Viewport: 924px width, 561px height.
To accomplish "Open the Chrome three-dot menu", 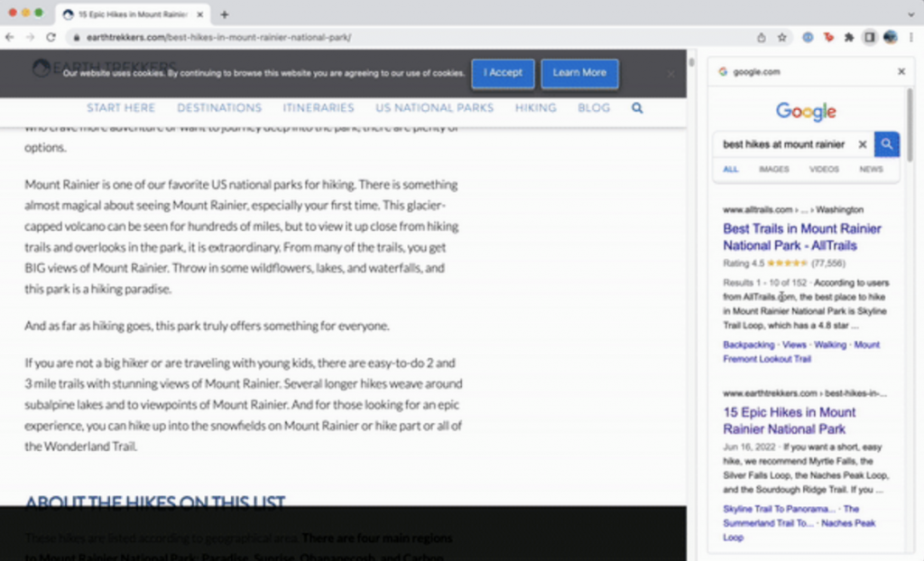I will (911, 37).
